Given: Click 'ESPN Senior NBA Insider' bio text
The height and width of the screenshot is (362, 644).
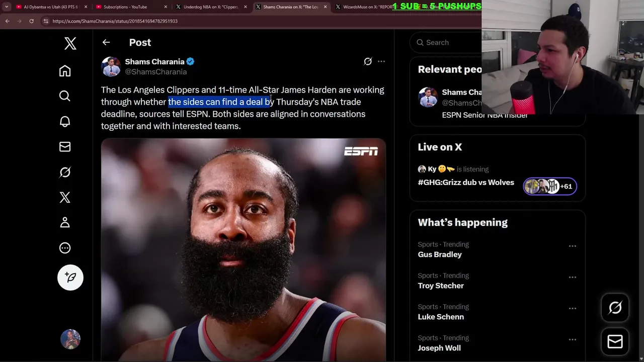Looking at the screenshot, I should pyautogui.click(x=485, y=115).
